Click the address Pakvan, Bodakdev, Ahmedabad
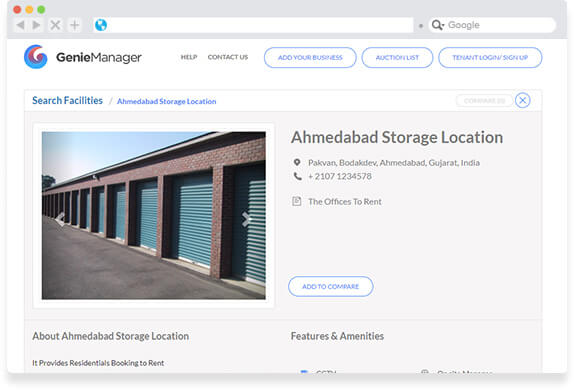 click(394, 163)
